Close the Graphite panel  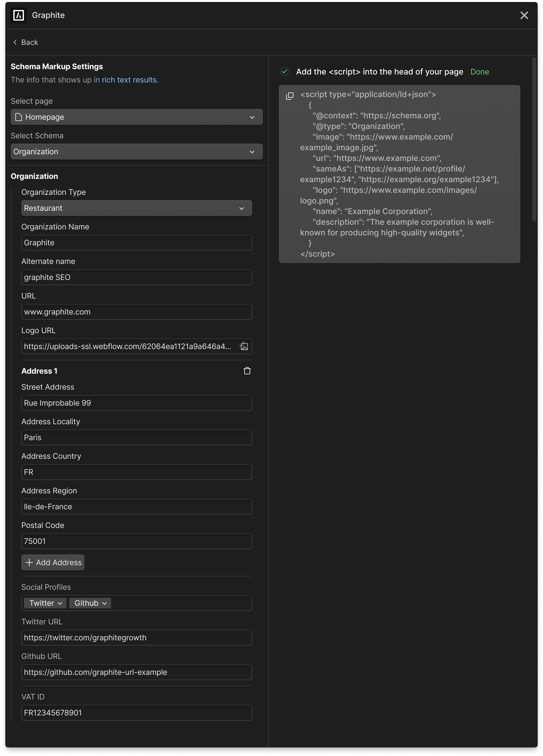[524, 15]
